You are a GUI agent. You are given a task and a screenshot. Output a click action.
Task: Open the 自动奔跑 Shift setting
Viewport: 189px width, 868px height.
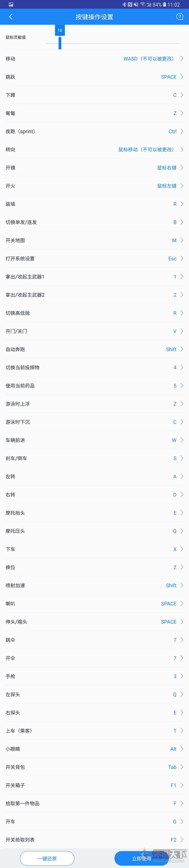coord(94,349)
